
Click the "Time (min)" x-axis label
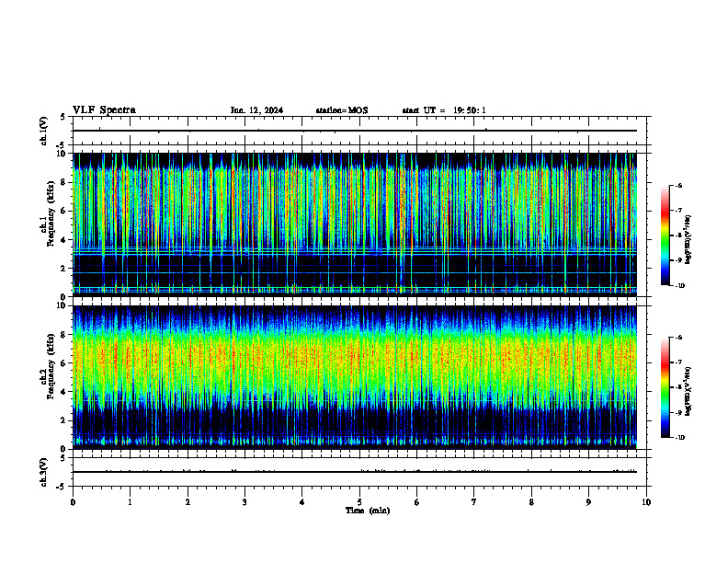(368, 511)
